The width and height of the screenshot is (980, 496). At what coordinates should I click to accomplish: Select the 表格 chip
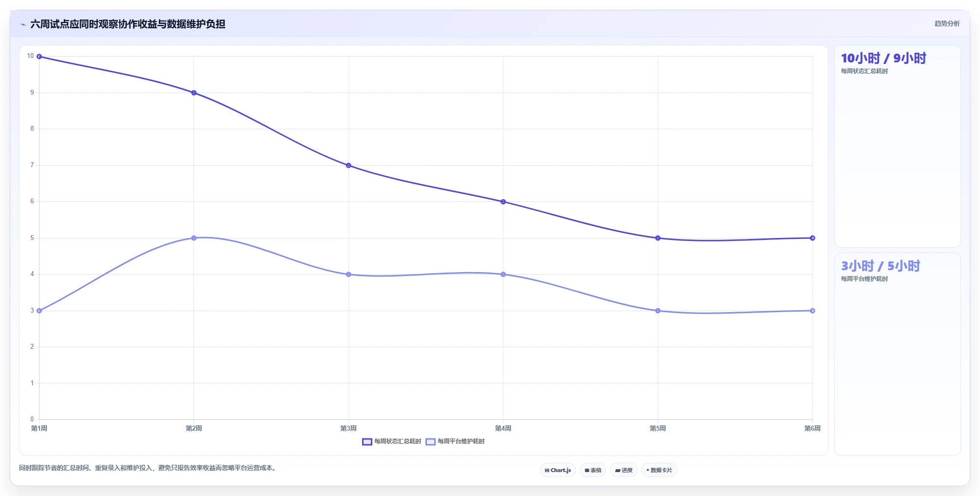(x=593, y=470)
